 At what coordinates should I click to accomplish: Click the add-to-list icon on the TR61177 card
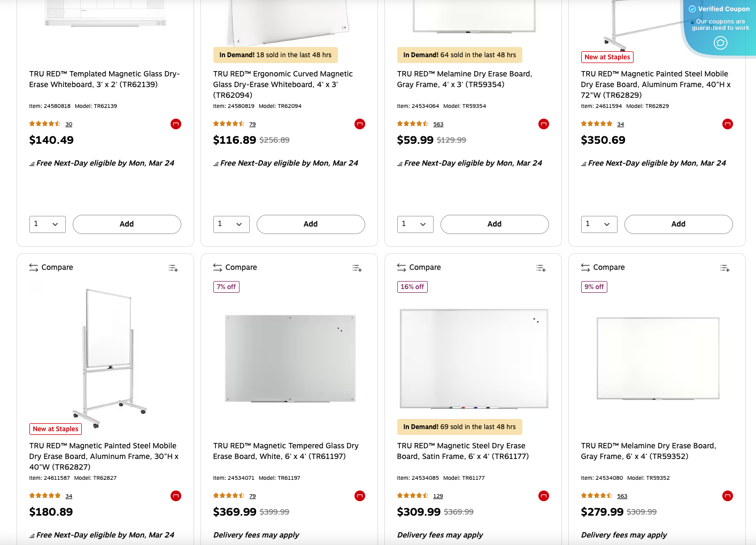coord(541,268)
